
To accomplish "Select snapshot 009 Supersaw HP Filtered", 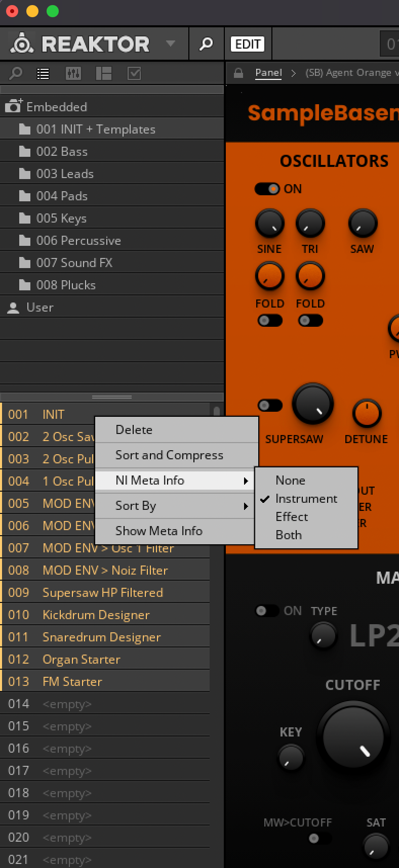I will tap(105, 593).
